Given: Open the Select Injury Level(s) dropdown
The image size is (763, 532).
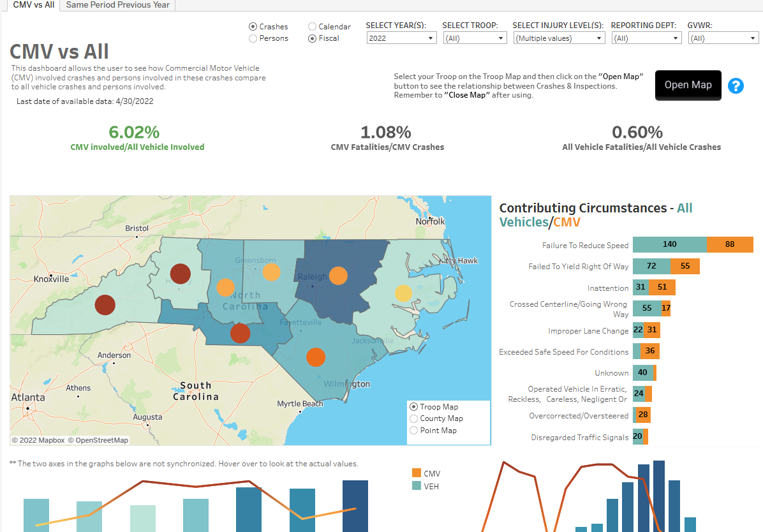Looking at the screenshot, I should [x=559, y=38].
